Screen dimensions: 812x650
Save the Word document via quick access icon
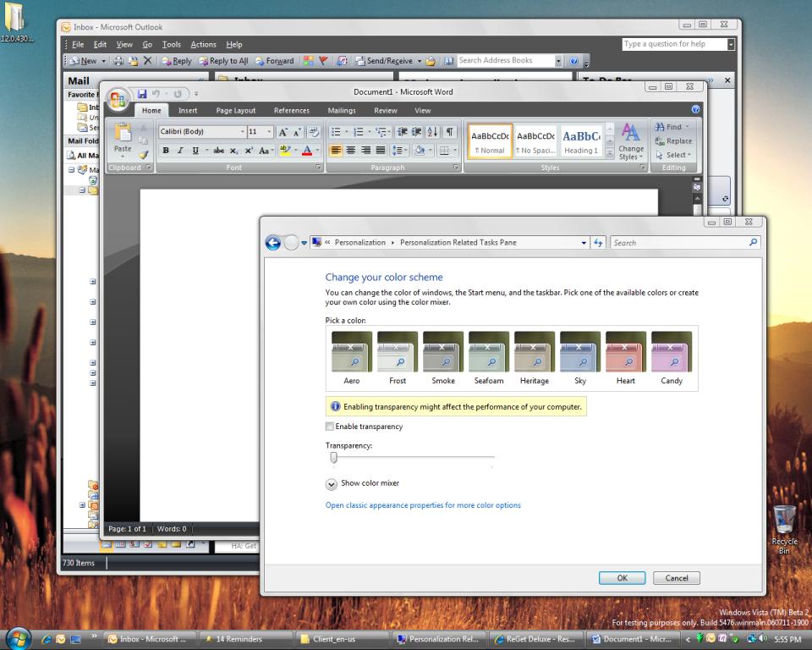[x=142, y=94]
